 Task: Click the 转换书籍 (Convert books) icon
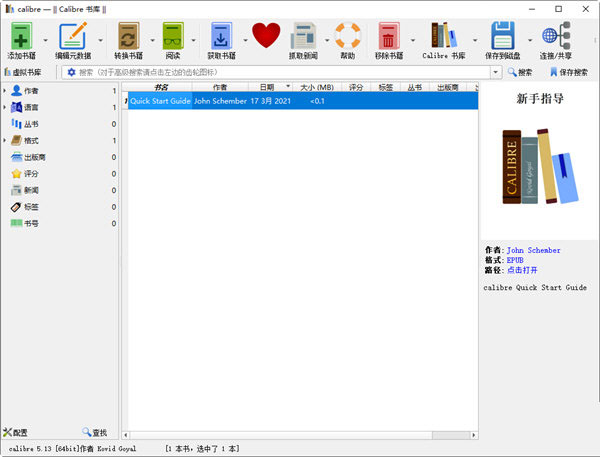(127, 36)
